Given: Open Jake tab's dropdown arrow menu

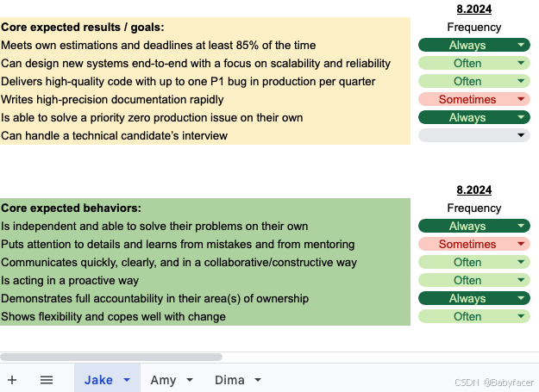Looking at the screenshot, I should (128, 380).
